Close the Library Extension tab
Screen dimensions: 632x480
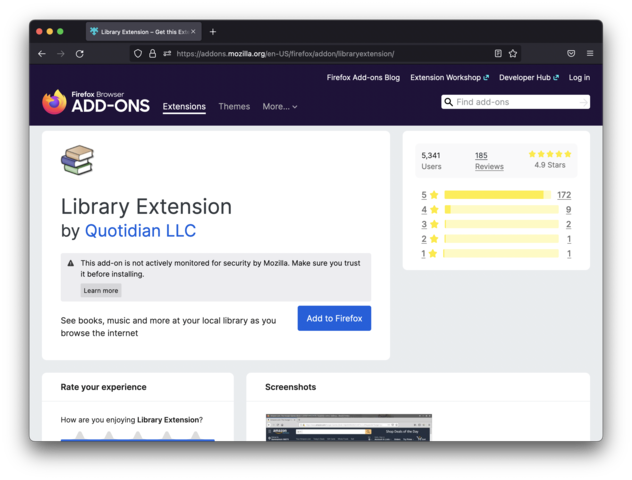193,31
